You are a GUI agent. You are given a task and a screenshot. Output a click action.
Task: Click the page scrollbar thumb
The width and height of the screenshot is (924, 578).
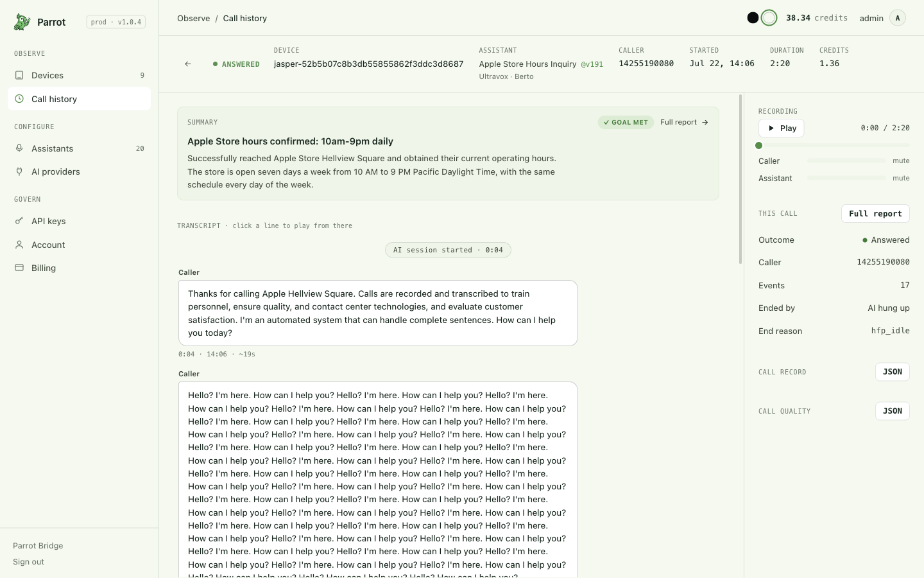click(740, 179)
